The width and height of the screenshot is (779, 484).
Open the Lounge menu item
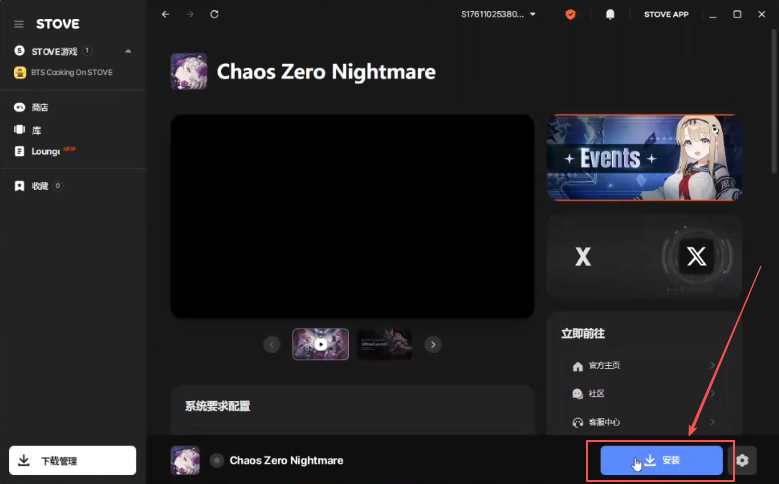(x=45, y=151)
